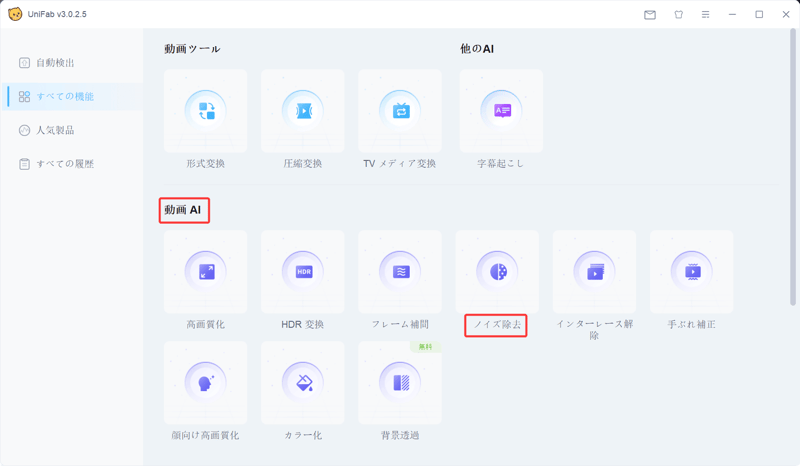Launch the フレーム補間 frame interpolation icon
Screen dimensions: 800x466
tap(400, 272)
